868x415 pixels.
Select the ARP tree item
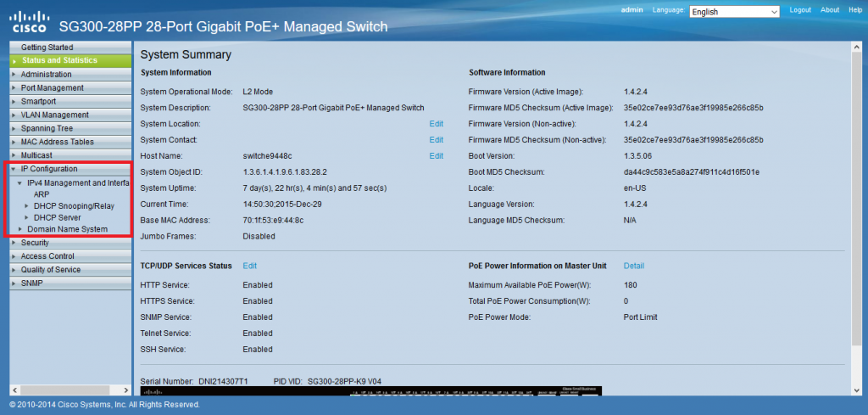pyautogui.click(x=42, y=194)
